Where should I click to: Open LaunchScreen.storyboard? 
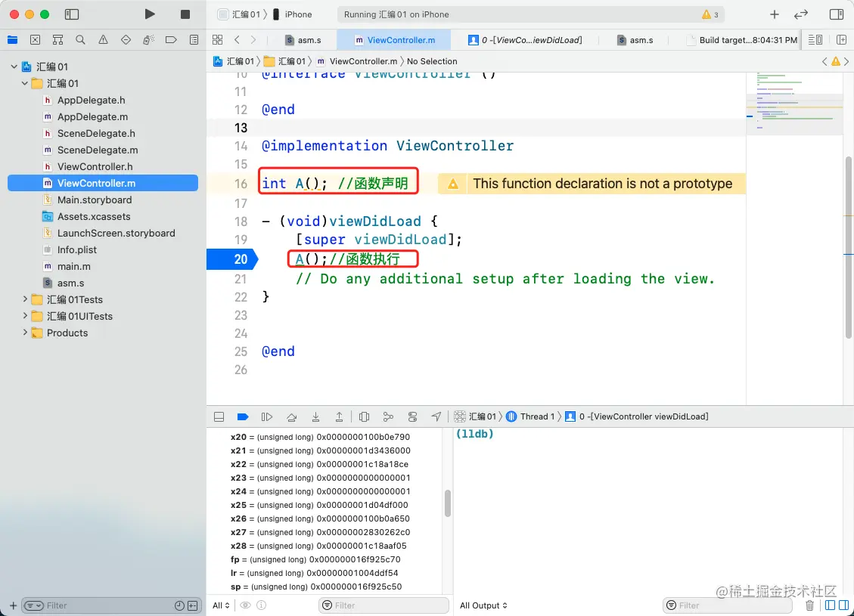coord(116,233)
